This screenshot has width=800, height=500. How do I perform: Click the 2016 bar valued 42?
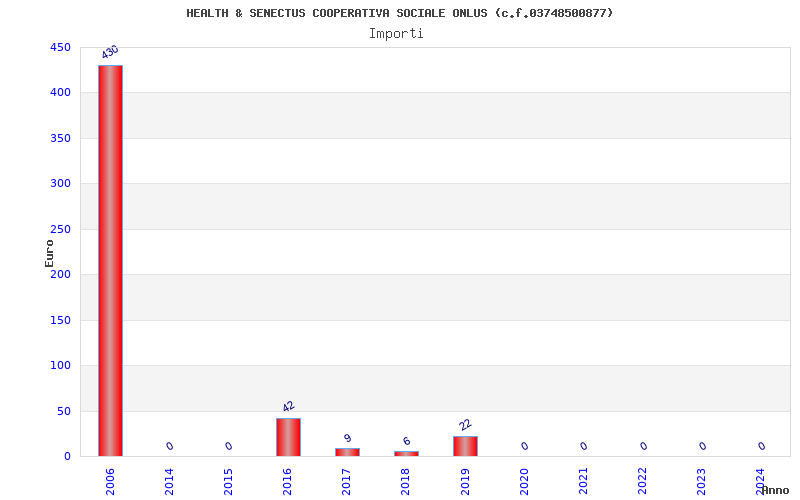tap(288, 437)
